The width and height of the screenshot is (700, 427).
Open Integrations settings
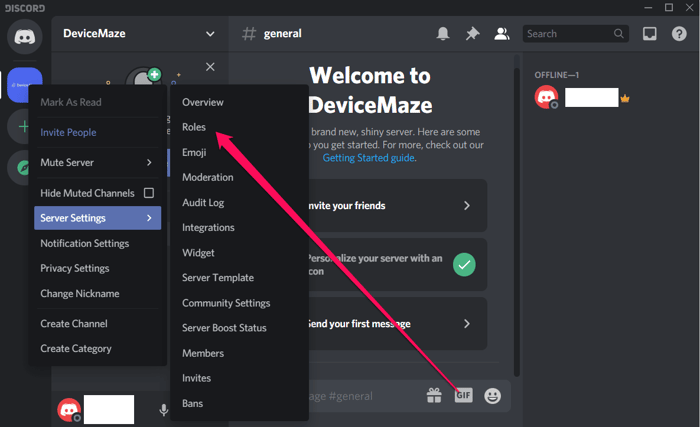(x=239, y=228)
